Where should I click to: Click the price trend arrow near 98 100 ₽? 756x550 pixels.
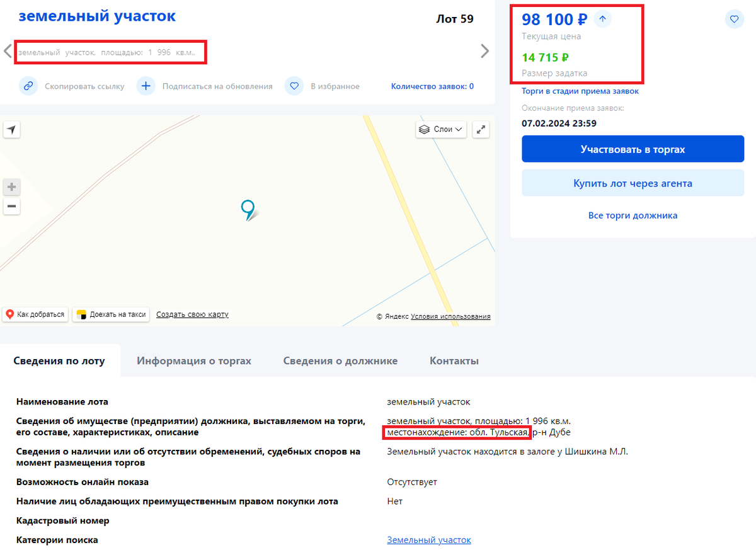coord(602,19)
